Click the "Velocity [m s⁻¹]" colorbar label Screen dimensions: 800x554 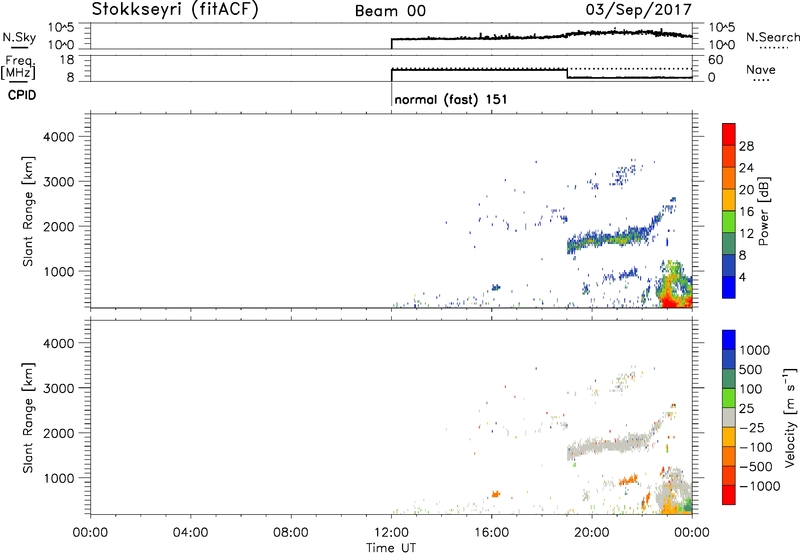790,417
